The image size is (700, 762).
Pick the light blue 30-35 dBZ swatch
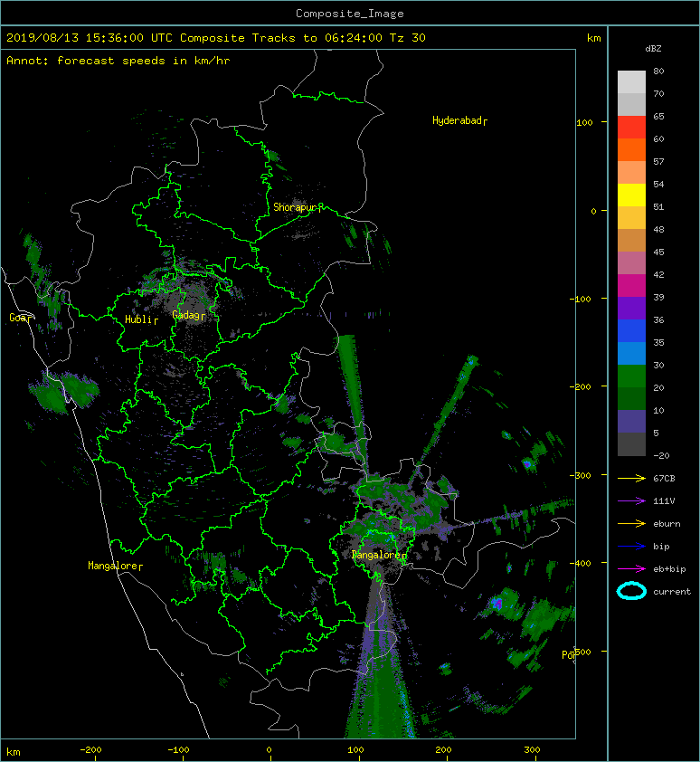[631, 353]
